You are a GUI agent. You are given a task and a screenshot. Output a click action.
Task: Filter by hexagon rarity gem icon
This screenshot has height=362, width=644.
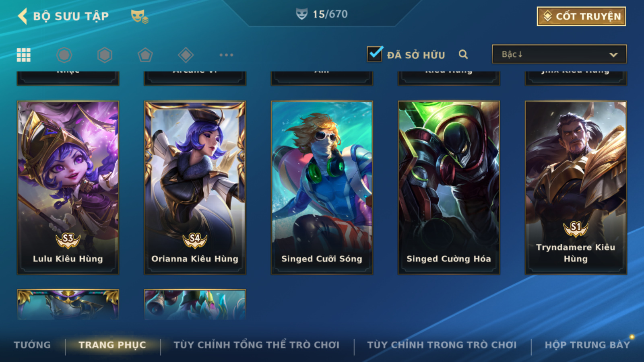click(x=105, y=55)
